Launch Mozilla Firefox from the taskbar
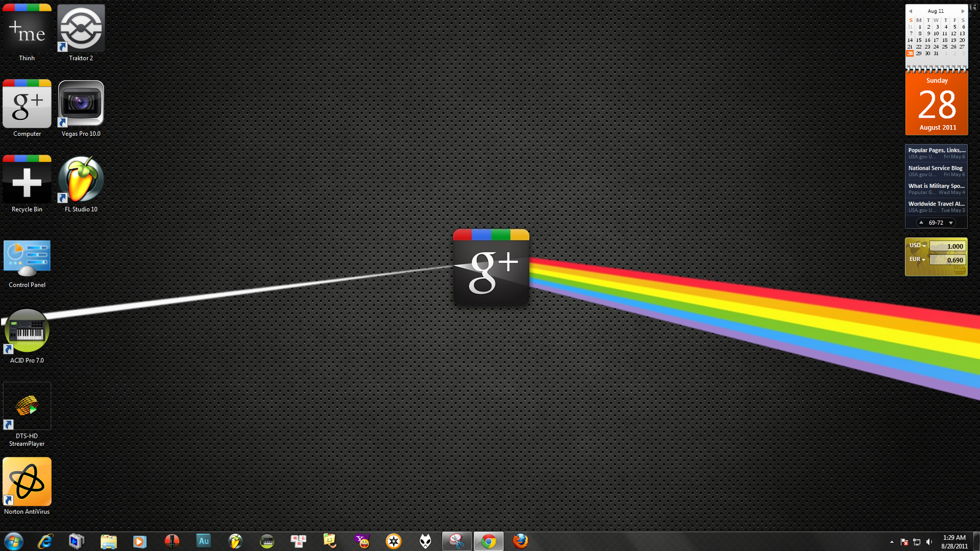This screenshot has height=551, width=980. (x=521, y=541)
